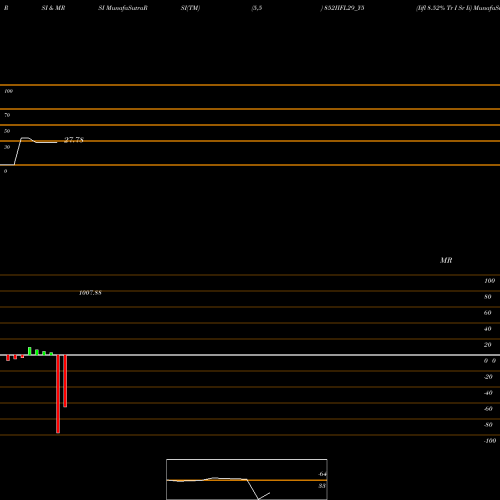Click the 33 value in mini chart
Image resolution: width=500 pixels, height=500 pixels.
322,486
